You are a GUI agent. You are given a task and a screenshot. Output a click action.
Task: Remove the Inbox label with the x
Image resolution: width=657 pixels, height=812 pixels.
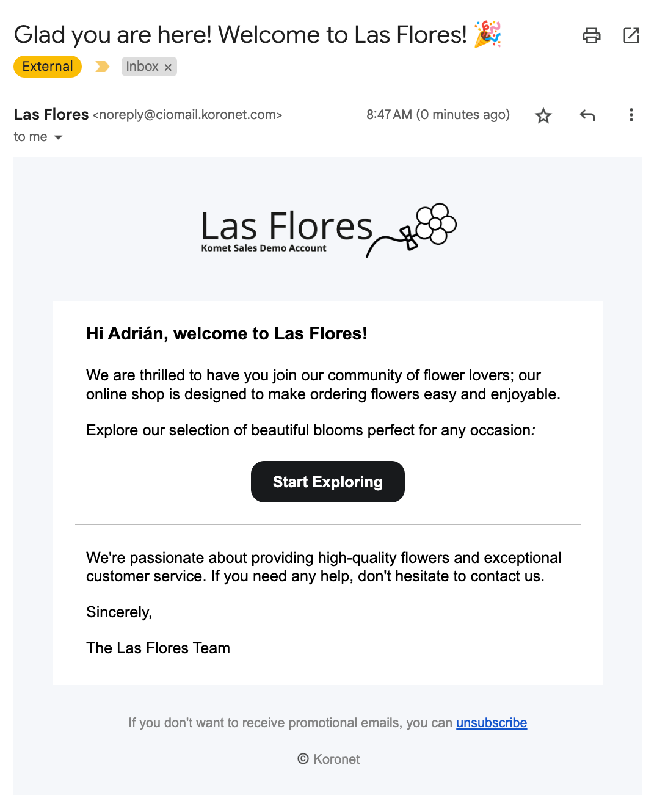(x=168, y=67)
